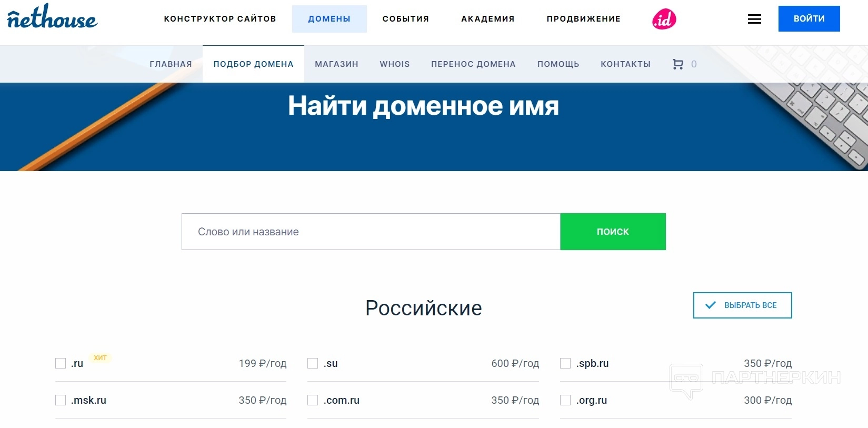This screenshot has width=868, height=428.
Task: Open the Помощь tab
Action: tap(558, 64)
